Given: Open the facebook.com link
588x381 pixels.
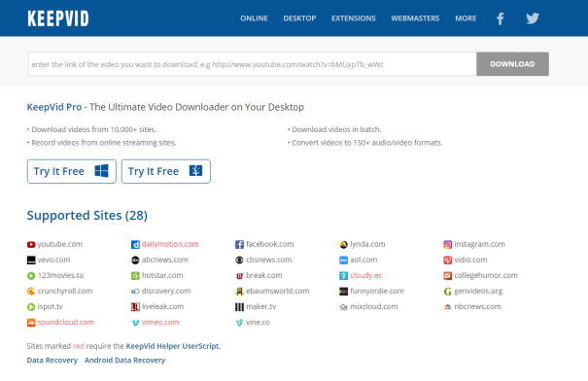Looking at the screenshot, I should coord(270,244).
